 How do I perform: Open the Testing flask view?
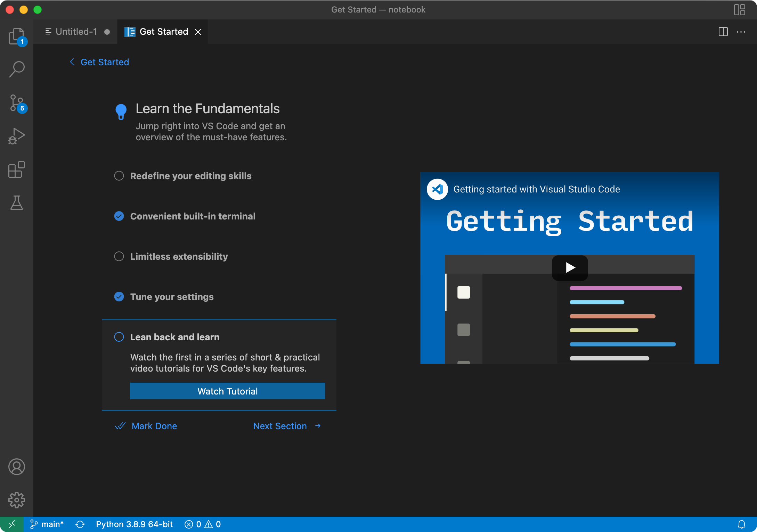pyautogui.click(x=17, y=203)
